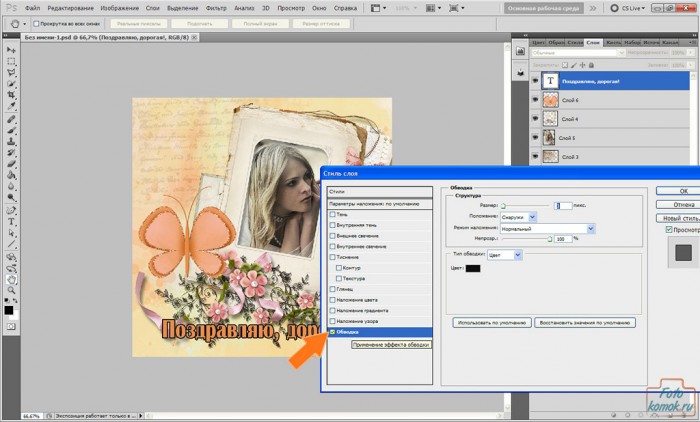700x422 pixels.
Task: Click lock transparent pixels icon
Action: click(x=565, y=65)
